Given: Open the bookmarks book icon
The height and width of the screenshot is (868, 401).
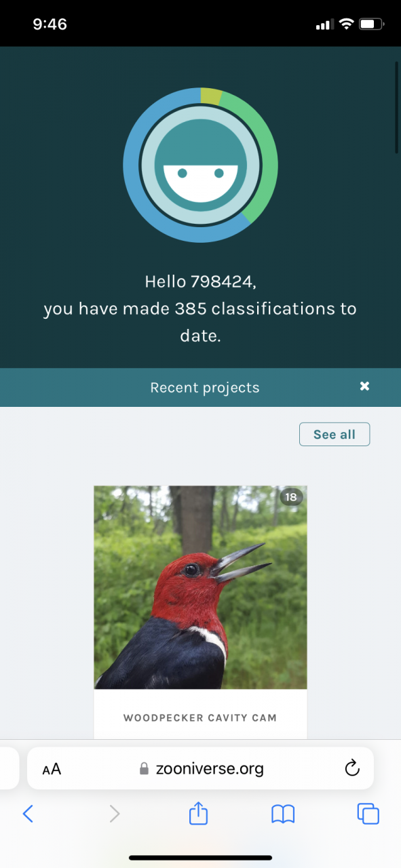Looking at the screenshot, I should [283, 814].
